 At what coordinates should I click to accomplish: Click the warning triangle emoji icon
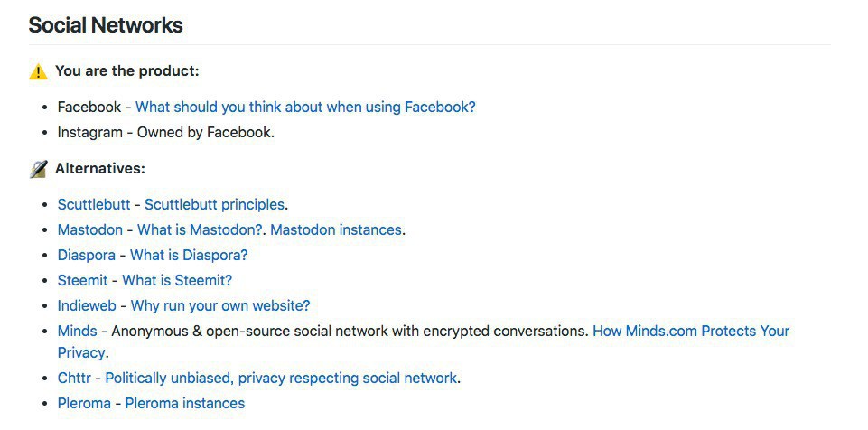point(38,71)
